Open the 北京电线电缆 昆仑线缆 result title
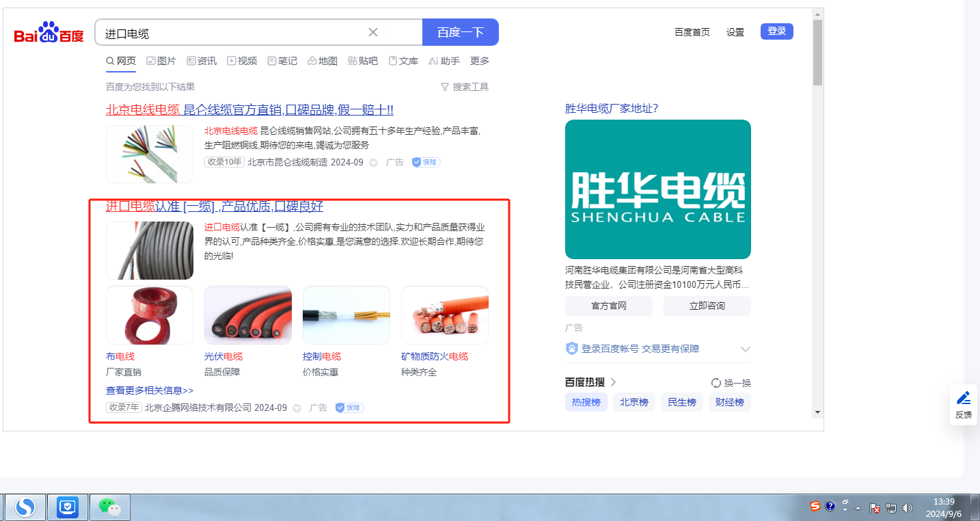980x521 pixels. pyautogui.click(x=249, y=110)
